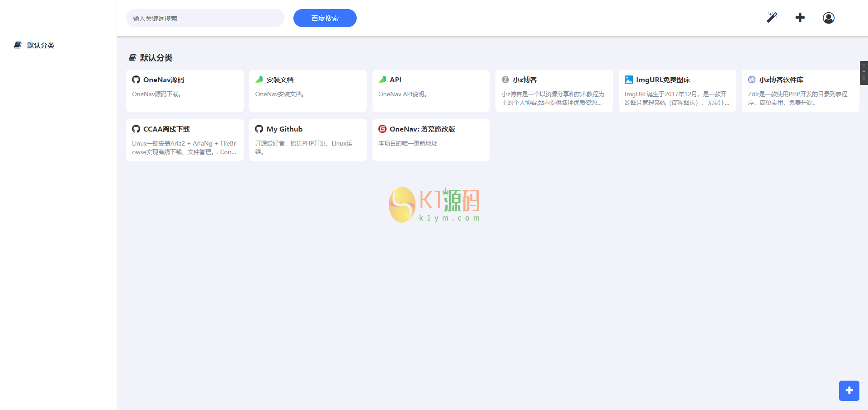Click the blue image icon on ImgURL免费图床
This screenshot has height=410, width=868.
click(x=629, y=80)
